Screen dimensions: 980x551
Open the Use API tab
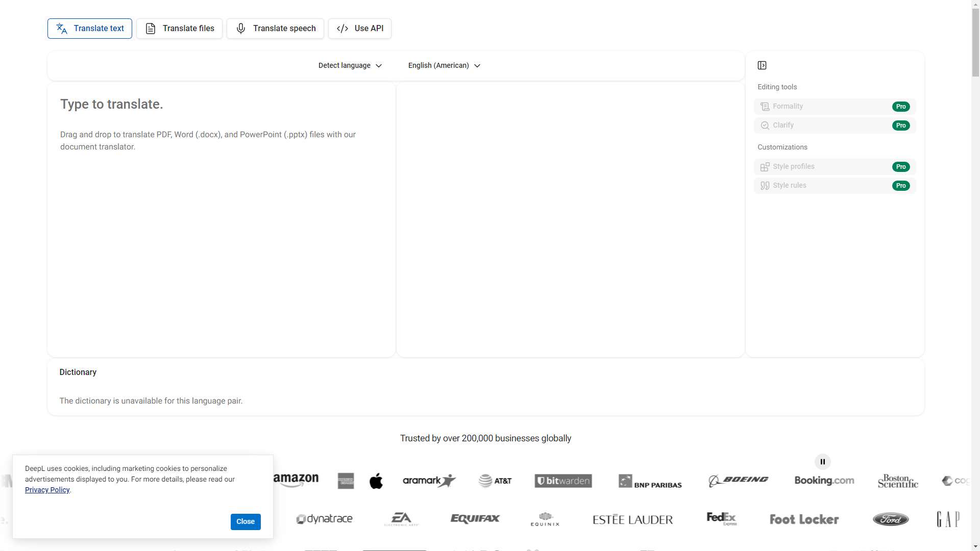point(360,29)
